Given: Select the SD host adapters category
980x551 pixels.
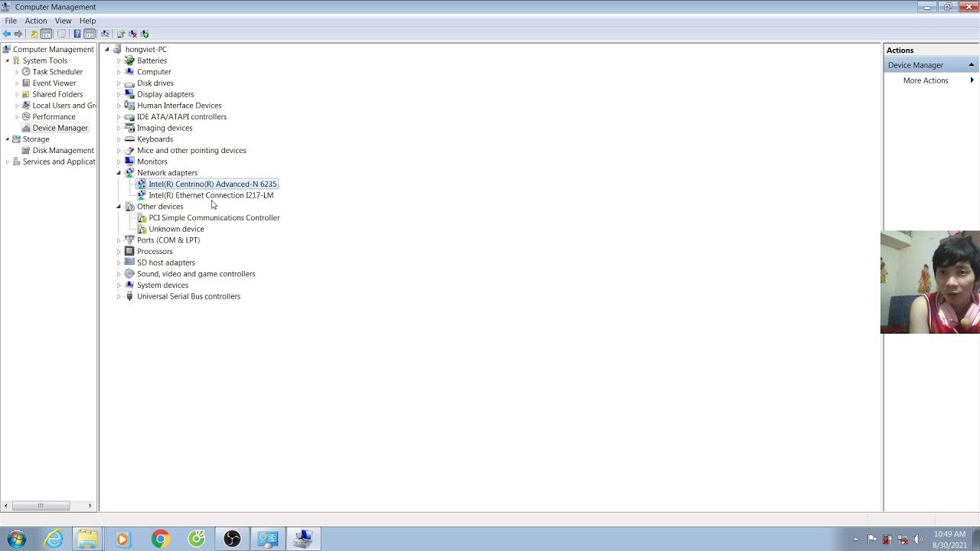Looking at the screenshot, I should [x=166, y=262].
